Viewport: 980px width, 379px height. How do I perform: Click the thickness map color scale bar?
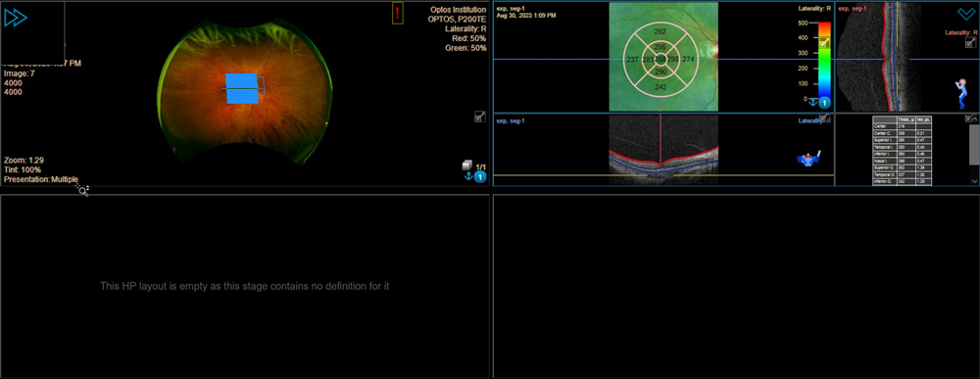pyautogui.click(x=824, y=60)
